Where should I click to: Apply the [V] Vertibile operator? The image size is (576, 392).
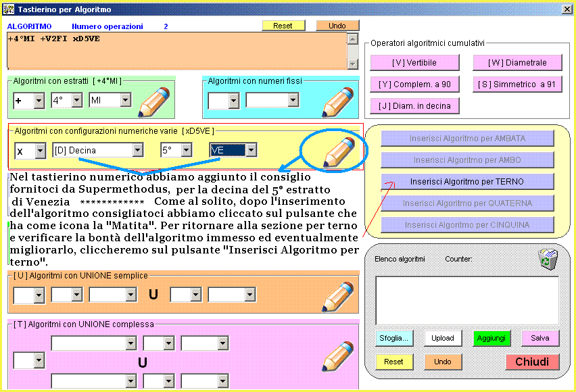(x=414, y=63)
